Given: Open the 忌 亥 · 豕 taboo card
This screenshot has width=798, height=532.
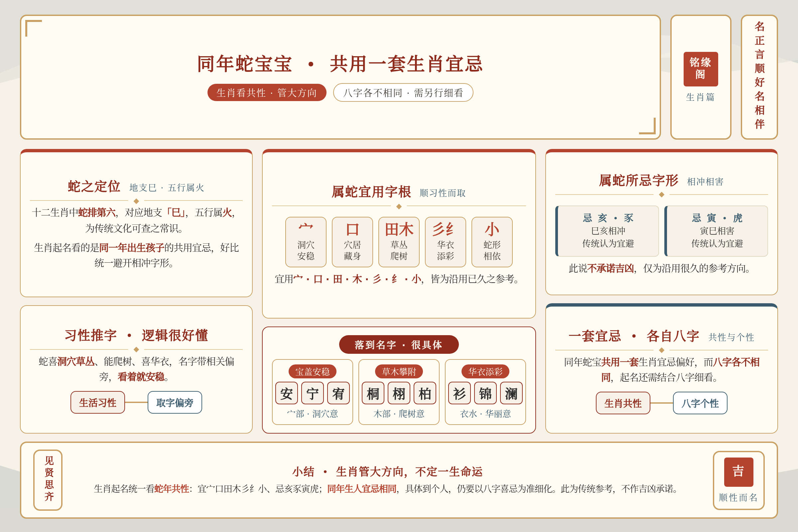Looking at the screenshot, I should click(607, 231).
